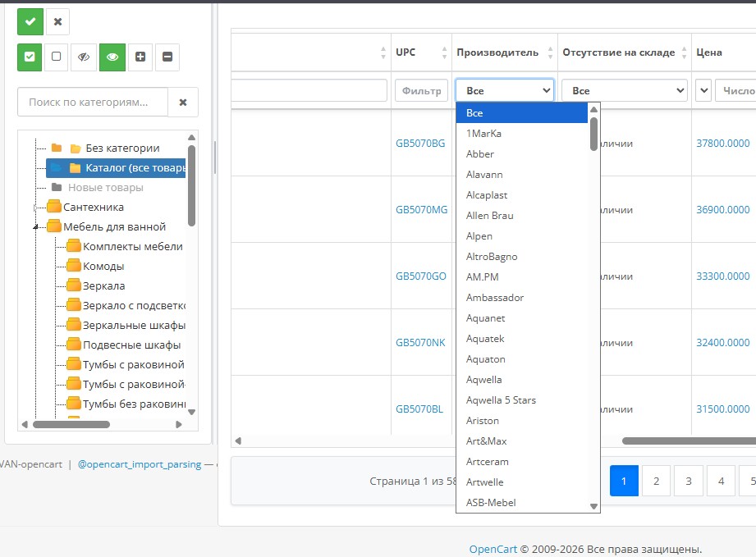This screenshot has height=557, width=756.
Task: Click the manufacturer list scrollbar down arrow
Action: pyautogui.click(x=593, y=507)
